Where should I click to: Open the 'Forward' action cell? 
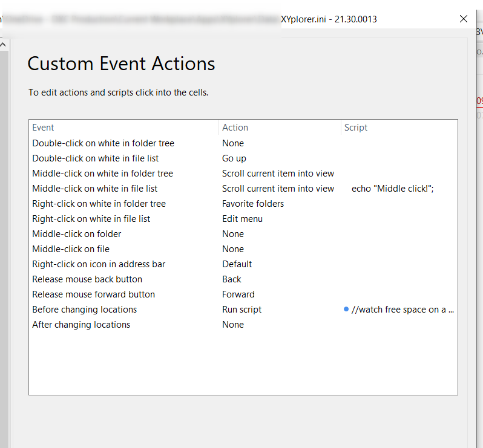(x=238, y=294)
